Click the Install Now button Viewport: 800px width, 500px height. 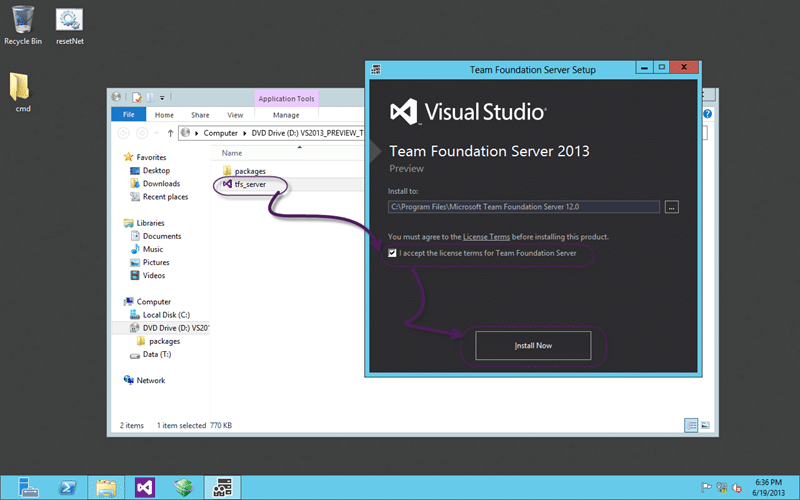pos(533,345)
